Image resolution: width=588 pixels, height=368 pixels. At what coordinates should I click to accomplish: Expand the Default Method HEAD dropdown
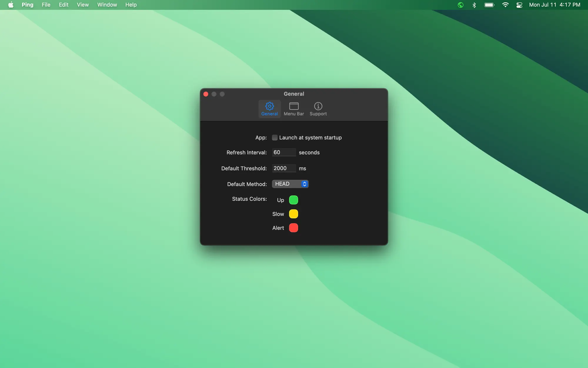point(290,184)
